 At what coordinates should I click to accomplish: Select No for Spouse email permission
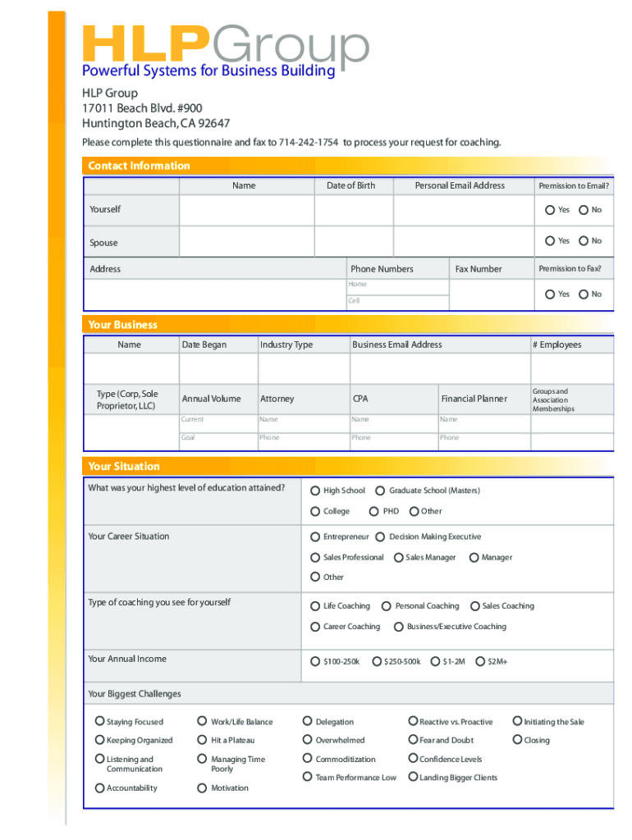point(583,241)
